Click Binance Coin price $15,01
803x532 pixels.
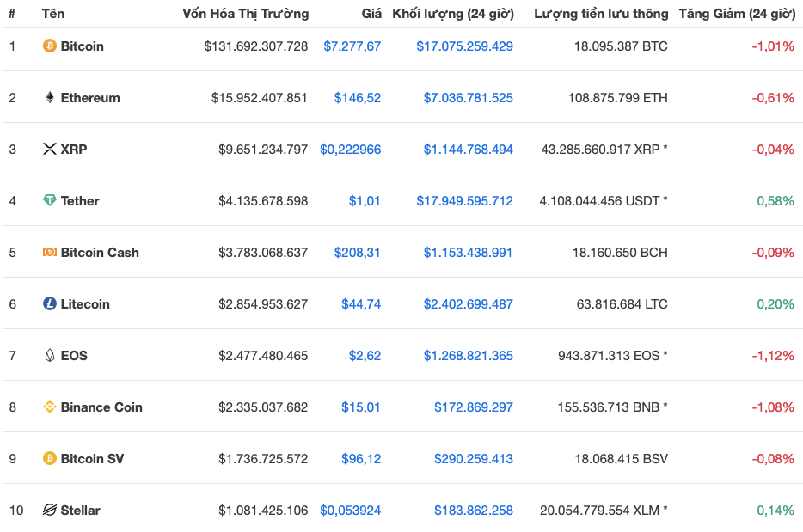pos(361,407)
